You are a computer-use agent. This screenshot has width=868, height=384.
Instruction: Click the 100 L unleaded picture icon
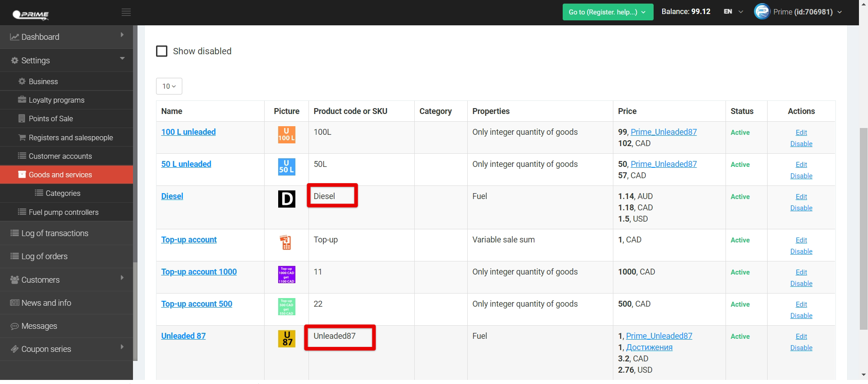tap(286, 135)
